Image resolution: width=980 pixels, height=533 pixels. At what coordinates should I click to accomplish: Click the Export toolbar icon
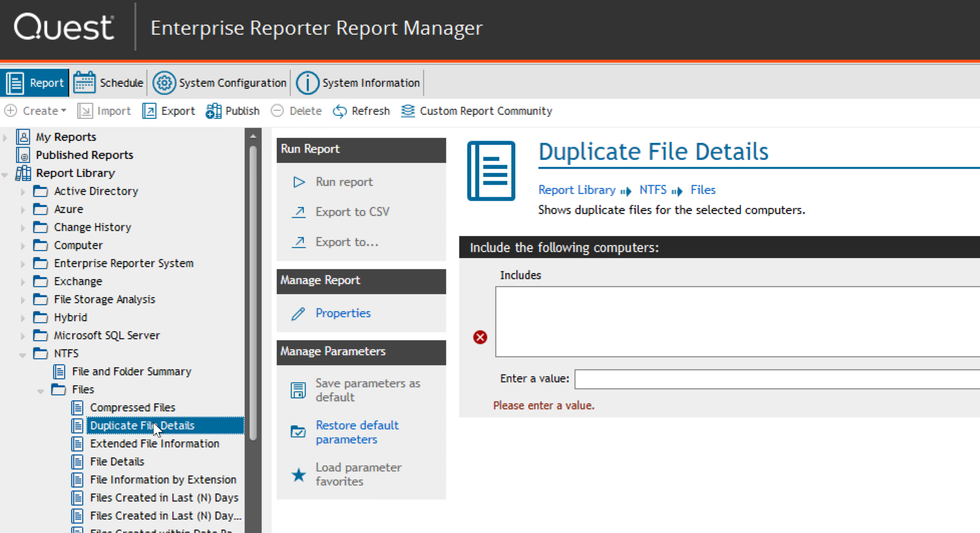click(x=149, y=111)
